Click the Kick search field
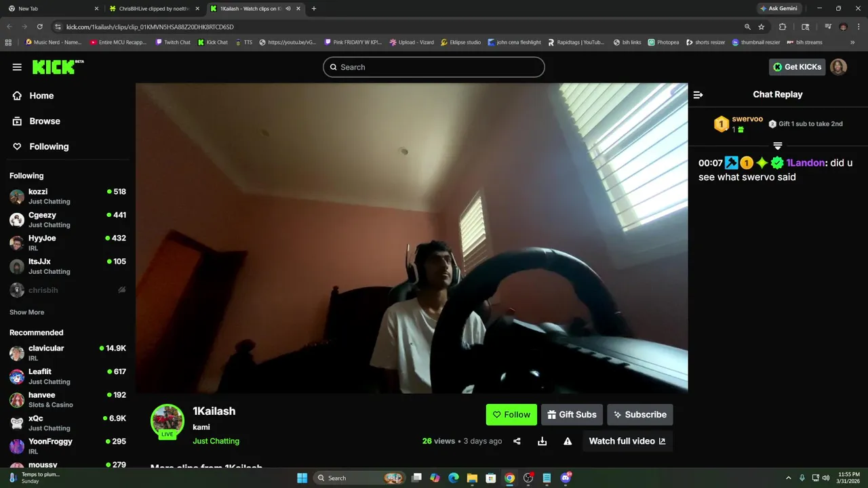 (434, 67)
